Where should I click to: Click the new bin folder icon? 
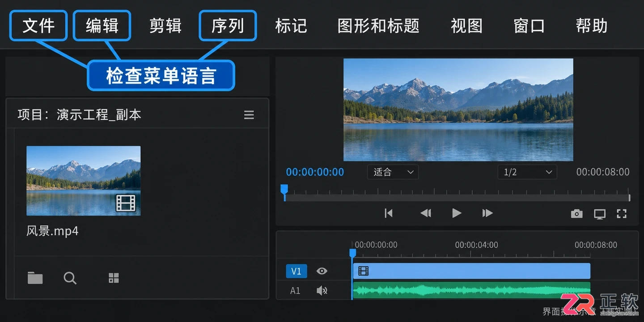point(35,278)
